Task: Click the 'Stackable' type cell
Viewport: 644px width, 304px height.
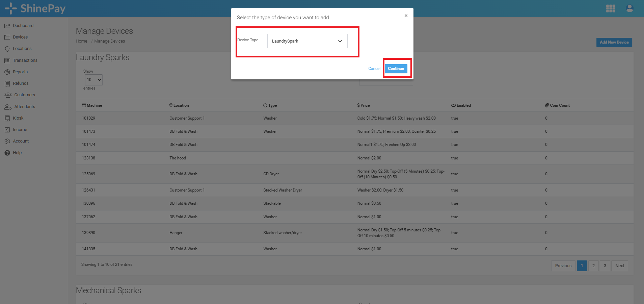Action: [x=272, y=203]
